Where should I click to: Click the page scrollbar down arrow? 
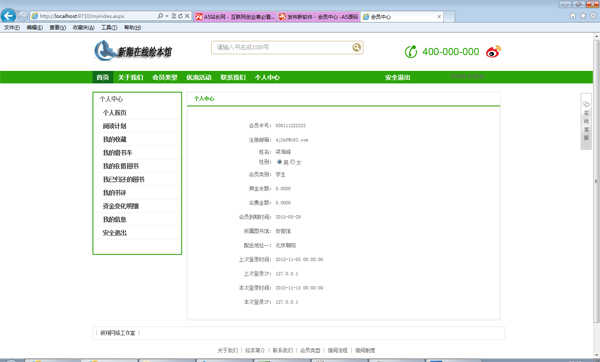click(596, 355)
